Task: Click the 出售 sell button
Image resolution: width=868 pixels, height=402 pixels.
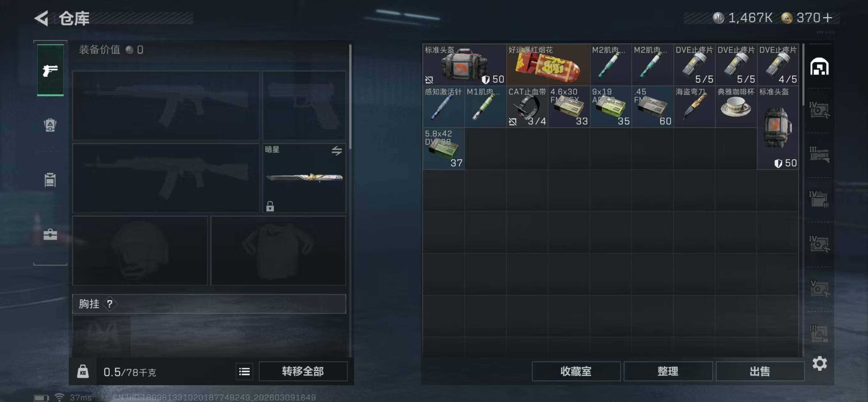Action: pos(760,371)
